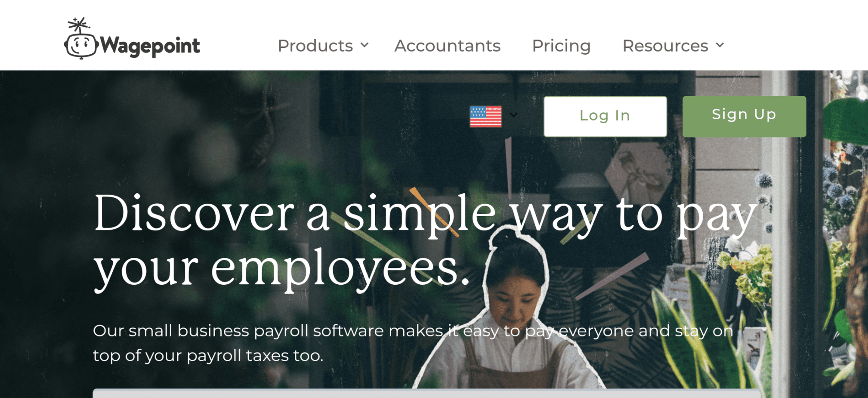Click the small business payroll software paragraph
The image size is (868, 398).
click(x=413, y=343)
